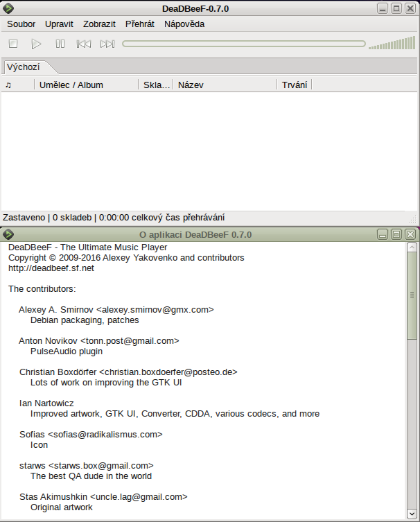Click the playing-status note column header
This screenshot has width=420, height=522.
pos(17,85)
